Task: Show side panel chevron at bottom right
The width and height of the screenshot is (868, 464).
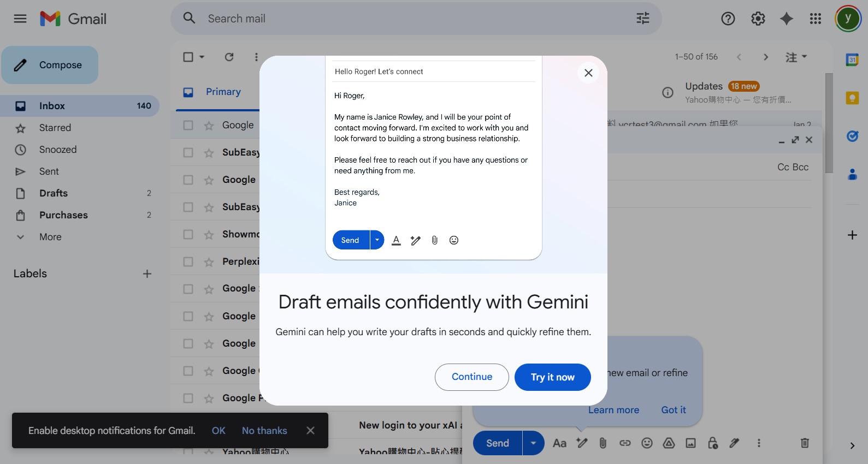Action: tap(852, 446)
